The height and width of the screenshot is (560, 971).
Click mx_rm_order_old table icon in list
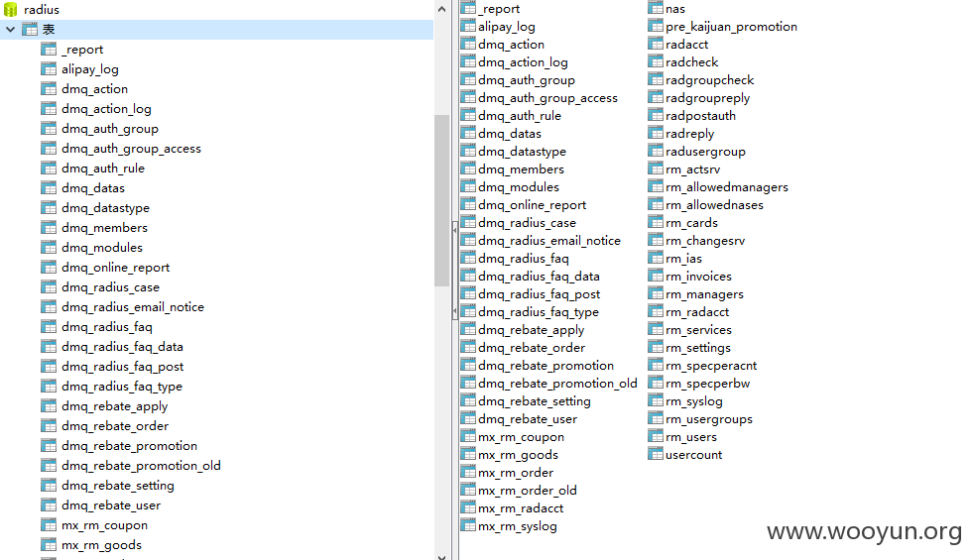(x=469, y=490)
